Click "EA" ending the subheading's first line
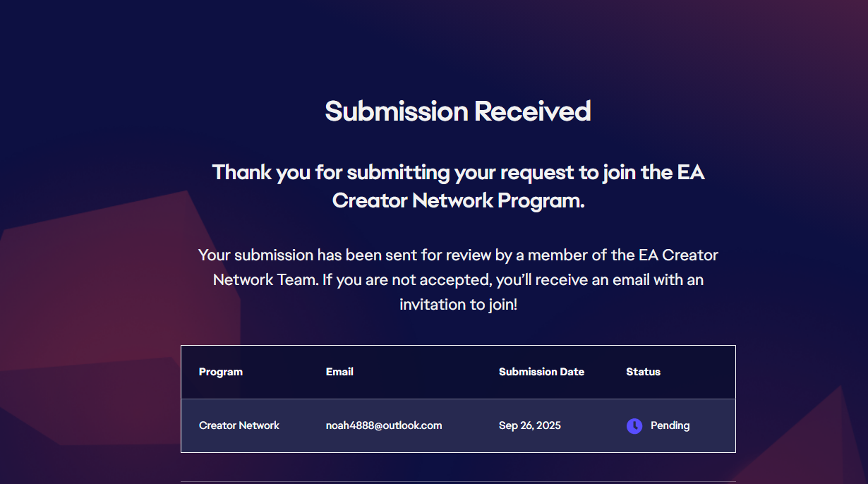The image size is (868, 484). click(690, 172)
